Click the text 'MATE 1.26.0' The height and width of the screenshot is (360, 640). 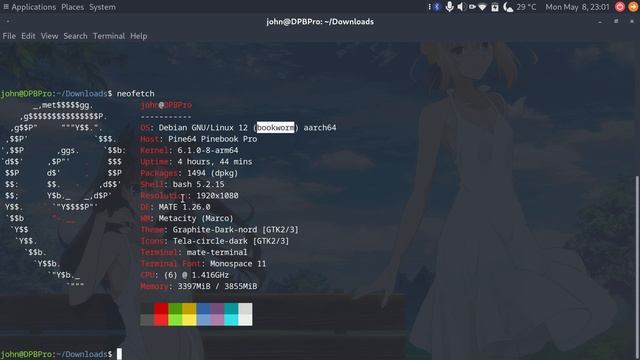pyautogui.click(x=184, y=207)
